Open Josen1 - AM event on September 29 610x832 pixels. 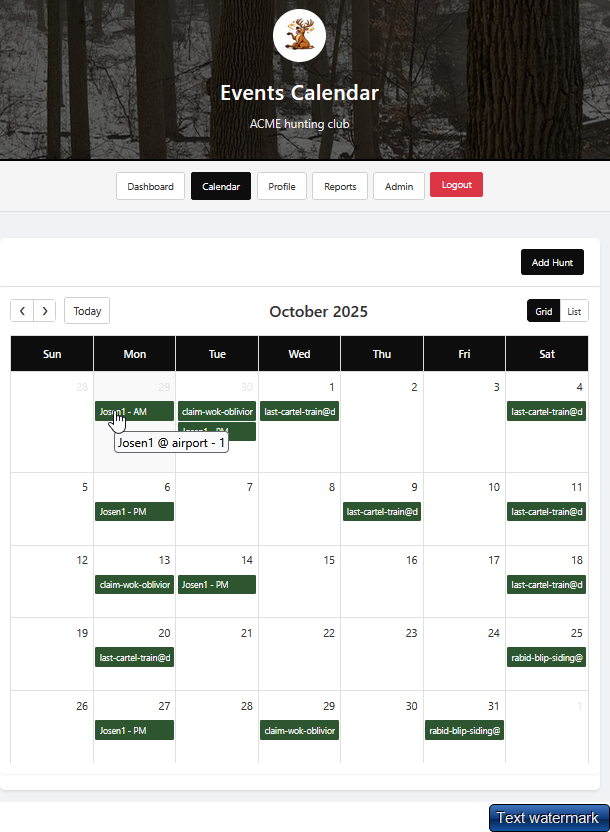(134, 411)
